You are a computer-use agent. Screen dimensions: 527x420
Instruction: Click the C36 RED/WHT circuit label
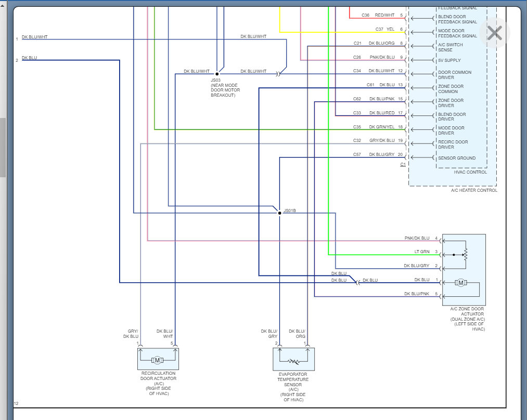pos(378,15)
